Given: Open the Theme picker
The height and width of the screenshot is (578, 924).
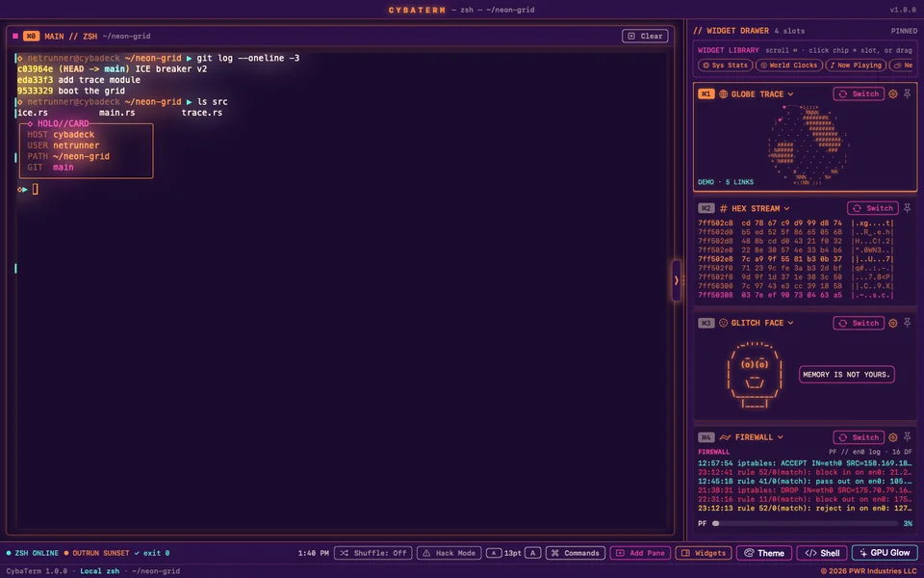Looking at the screenshot, I should (x=763, y=553).
